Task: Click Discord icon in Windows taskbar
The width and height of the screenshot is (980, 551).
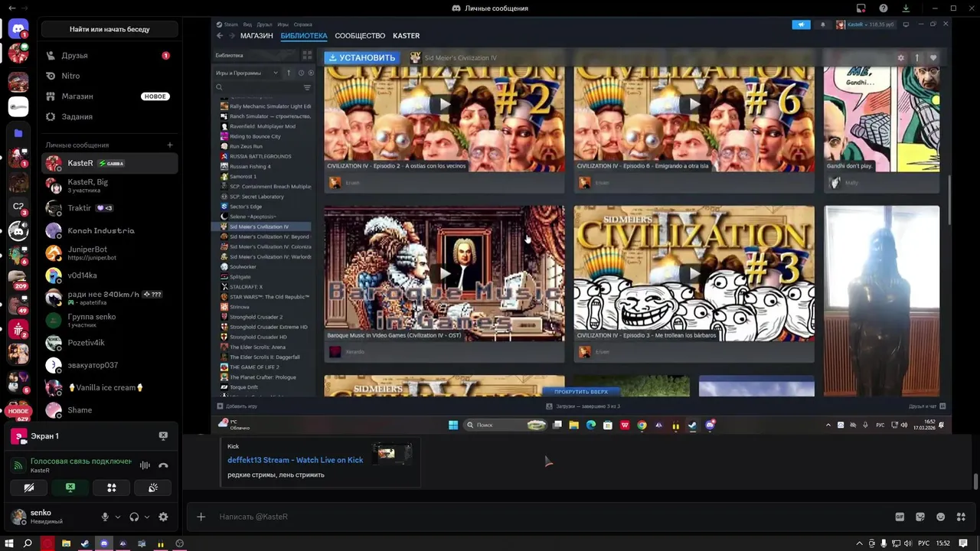Action: coord(104,543)
